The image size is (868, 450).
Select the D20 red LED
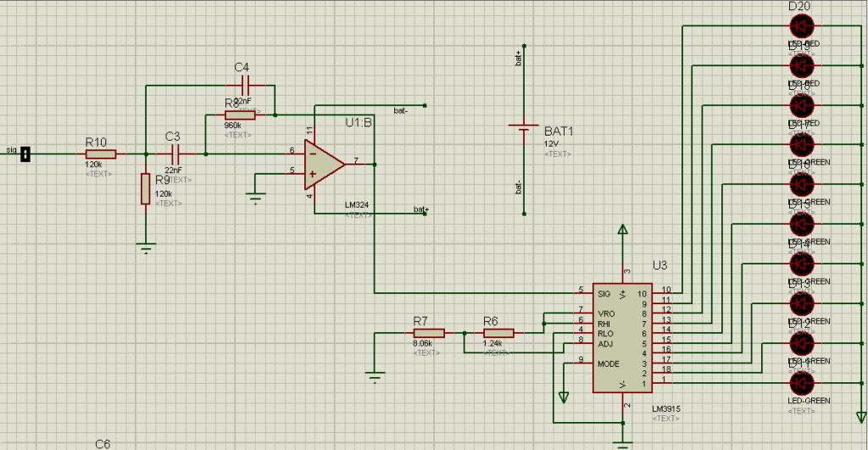802,25
